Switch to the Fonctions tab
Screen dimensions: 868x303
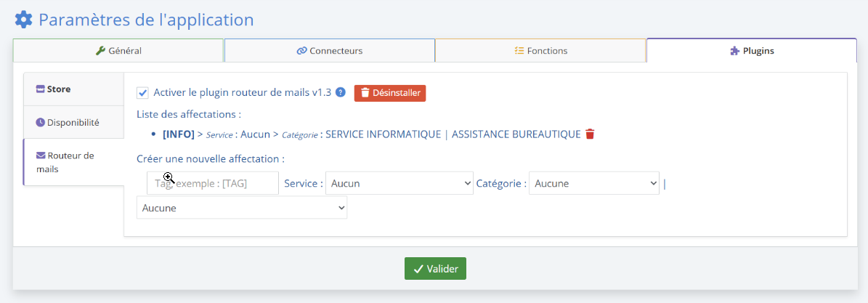(x=540, y=51)
